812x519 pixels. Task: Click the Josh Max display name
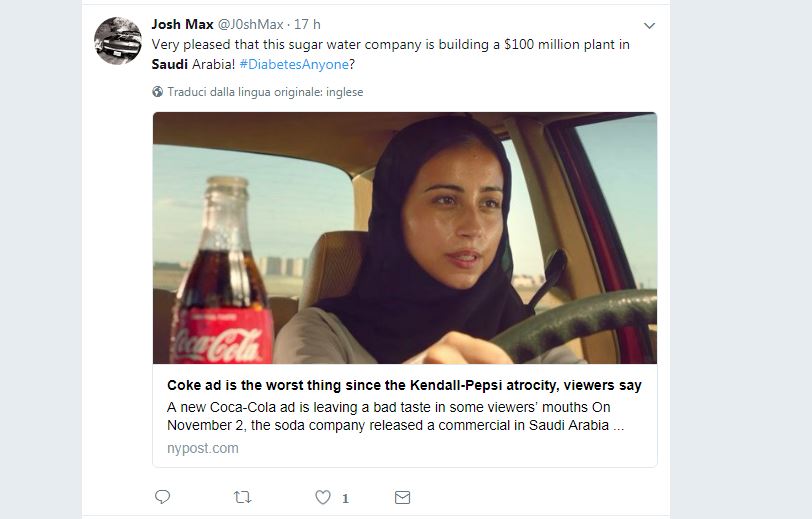pos(181,24)
